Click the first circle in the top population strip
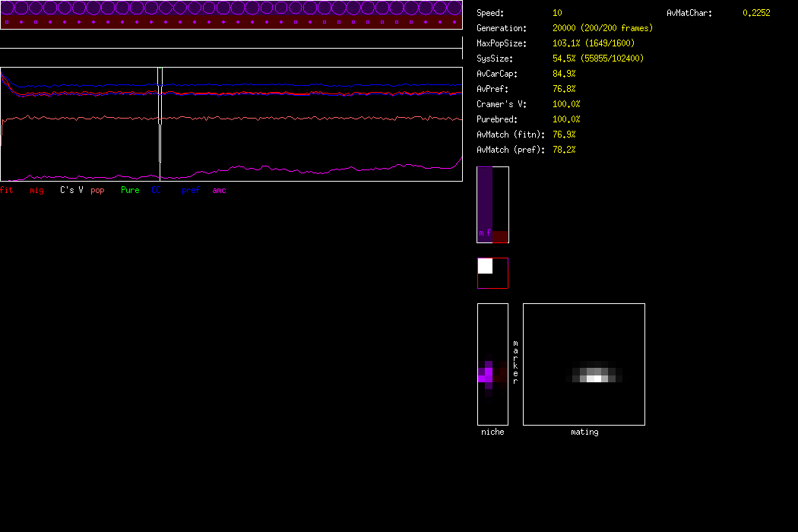The image size is (798, 532). [x=7, y=8]
